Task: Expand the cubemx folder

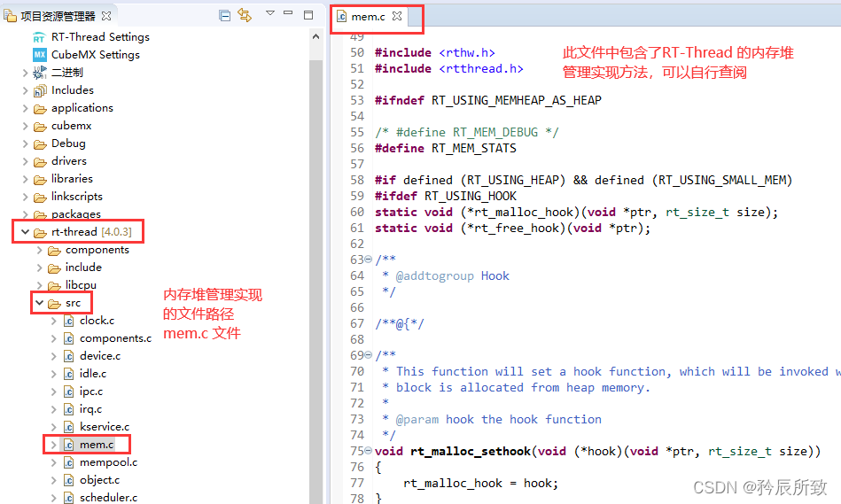Action: [x=25, y=126]
